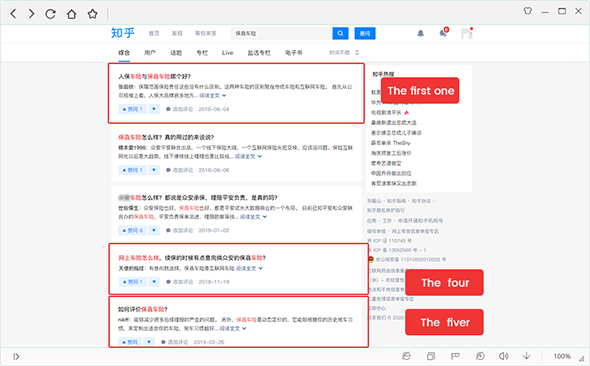The image size is (590, 366).
Task: Click the blue ask question button
Action: 365,33
